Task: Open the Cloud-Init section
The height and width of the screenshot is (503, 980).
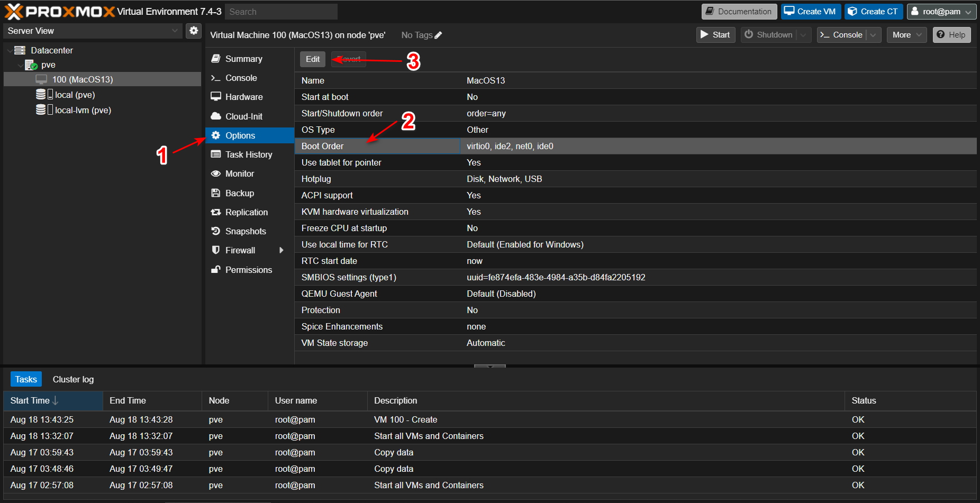Action: pyautogui.click(x=243, y=116)
